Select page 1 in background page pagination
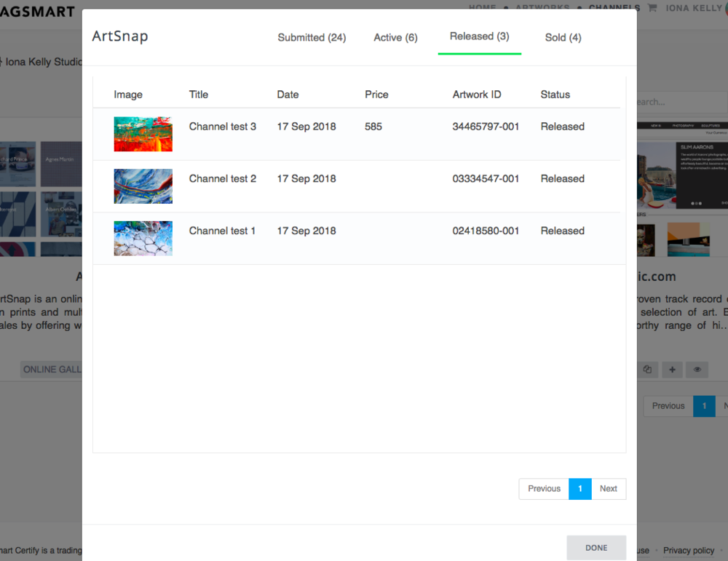This screenshot has height=561, width=728. [x=704, y=406]
